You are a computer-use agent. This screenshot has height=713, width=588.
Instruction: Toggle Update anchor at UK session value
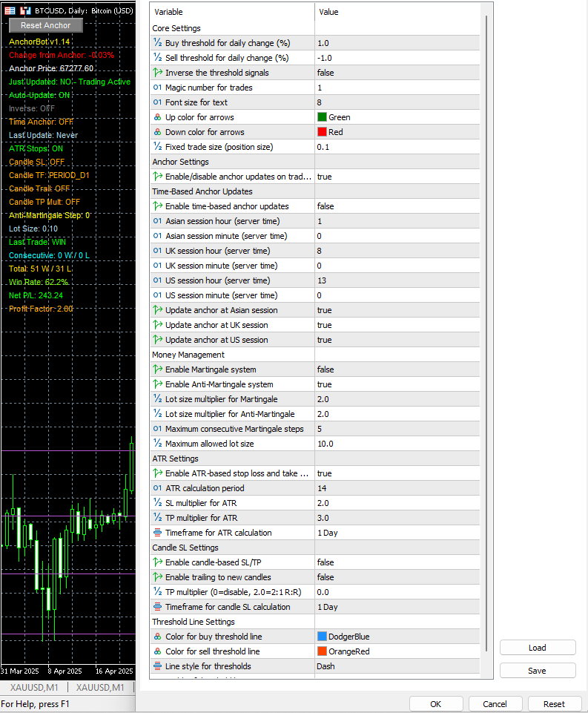pyautogui.click(x=397, y=325)
